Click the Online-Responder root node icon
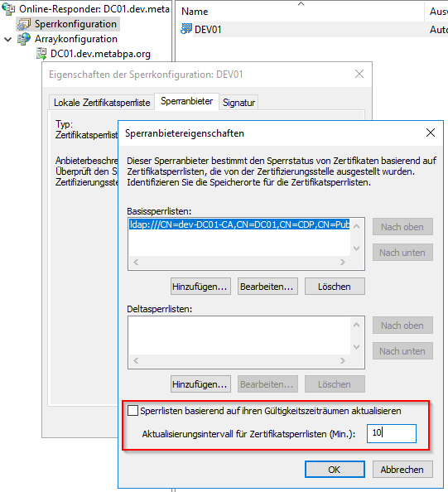The width and height of the screenshot is (448, 492). click(8, 9)
